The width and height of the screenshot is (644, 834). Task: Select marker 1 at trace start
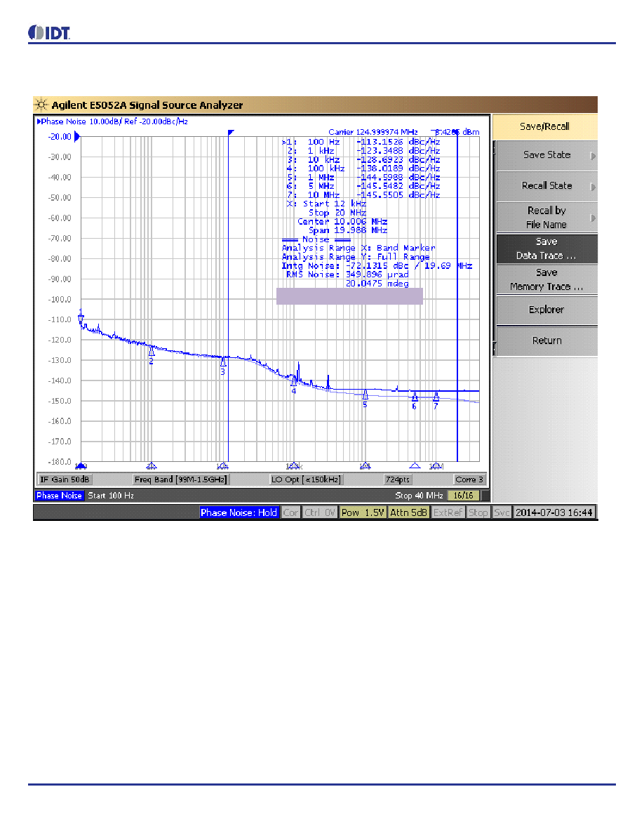[81, 315]
